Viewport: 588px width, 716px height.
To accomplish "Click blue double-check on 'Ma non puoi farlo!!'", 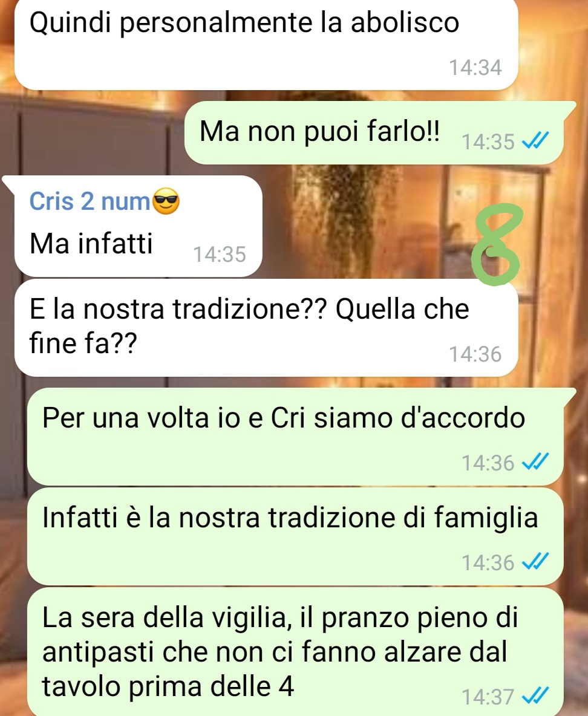I will pyautogui.click(x=535, y=142).
